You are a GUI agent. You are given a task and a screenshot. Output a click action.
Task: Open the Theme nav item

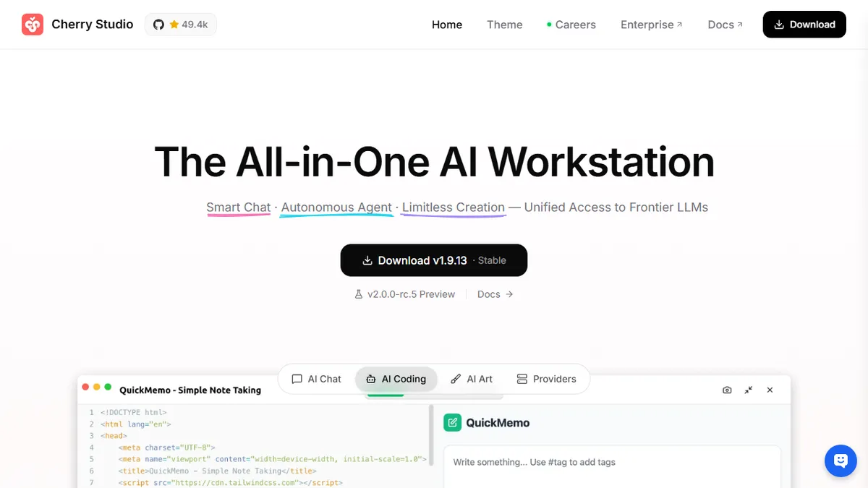(505, 25)
